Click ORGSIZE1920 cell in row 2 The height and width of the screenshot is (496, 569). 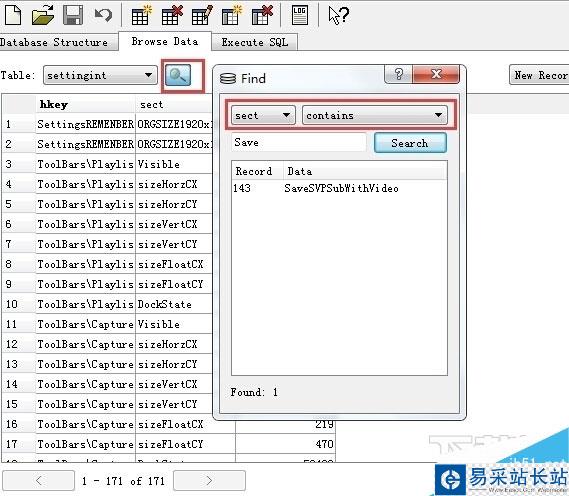tap(173, 144)
